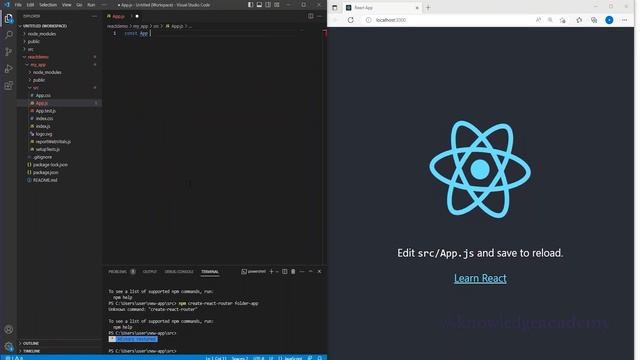Open App.css in the explorer
Viewport: 640px width, 360px height.
(43, 96)
